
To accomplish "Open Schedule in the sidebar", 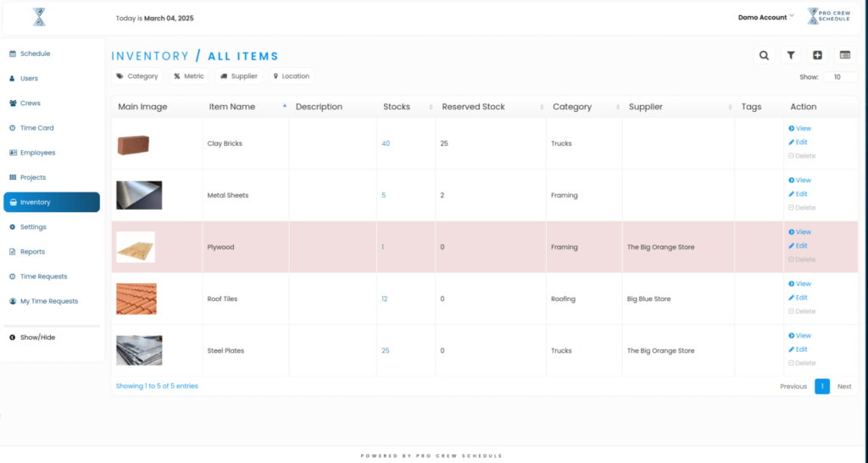I will 35,53.
